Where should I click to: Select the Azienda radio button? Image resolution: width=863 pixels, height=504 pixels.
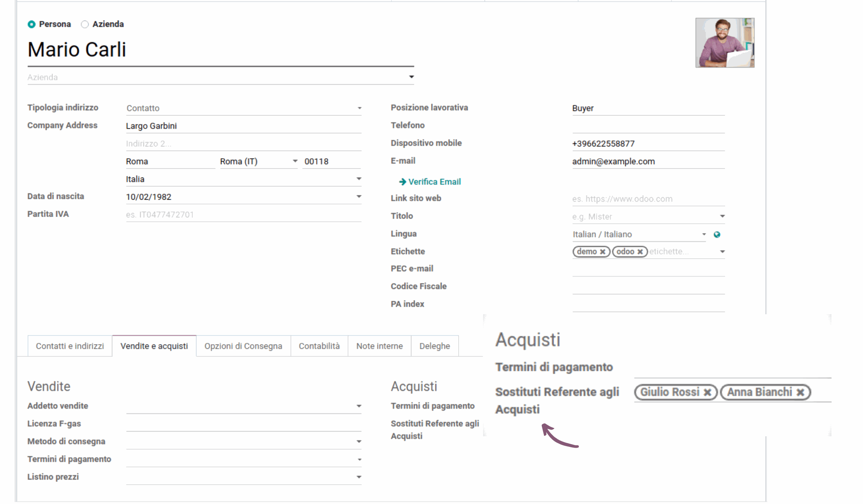click(84, 24)
